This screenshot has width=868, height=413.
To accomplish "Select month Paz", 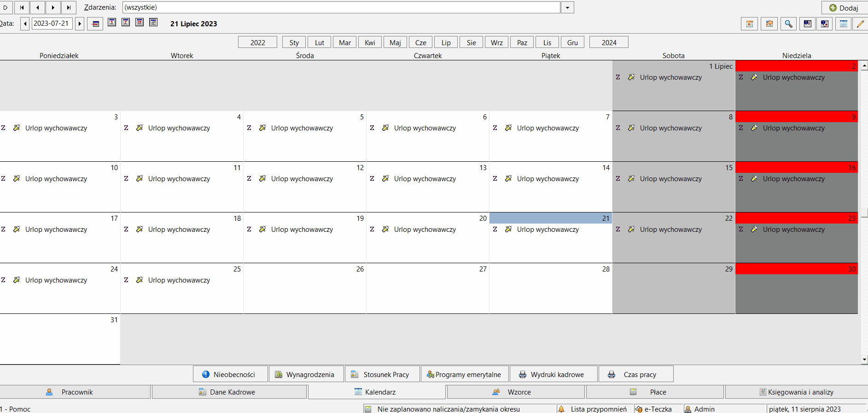I will [x=522, y=42].
